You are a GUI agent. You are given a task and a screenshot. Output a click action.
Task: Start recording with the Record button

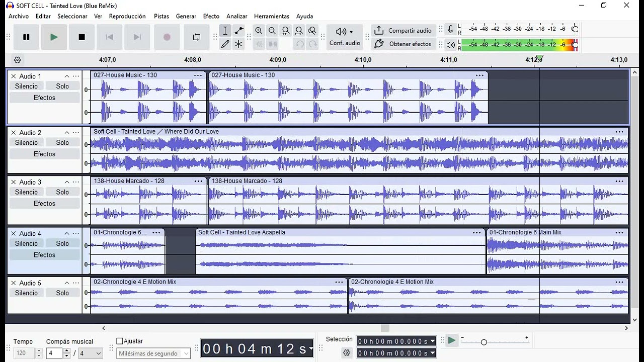(167, 37)
